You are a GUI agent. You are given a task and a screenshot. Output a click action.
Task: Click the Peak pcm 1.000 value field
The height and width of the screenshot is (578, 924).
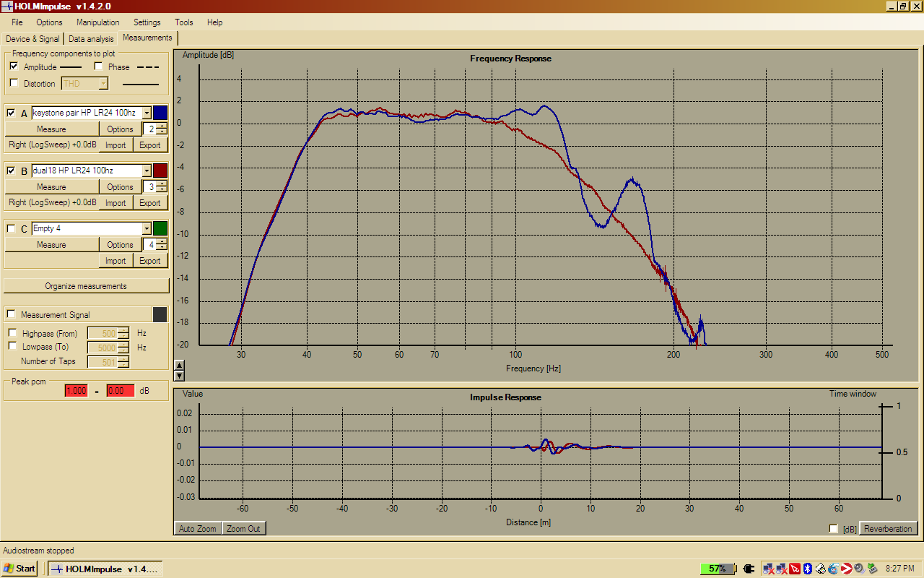[76, 391]
